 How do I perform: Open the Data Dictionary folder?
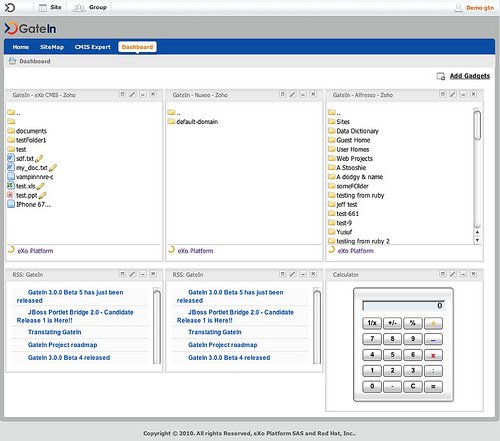[x=357, y=131]
